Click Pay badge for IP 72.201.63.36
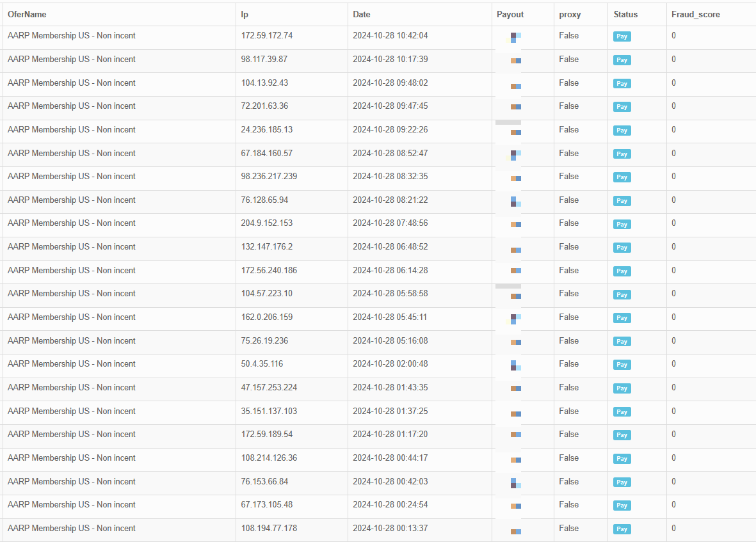The width and height of the screenshot is (756, 542). tap(622, 106)
